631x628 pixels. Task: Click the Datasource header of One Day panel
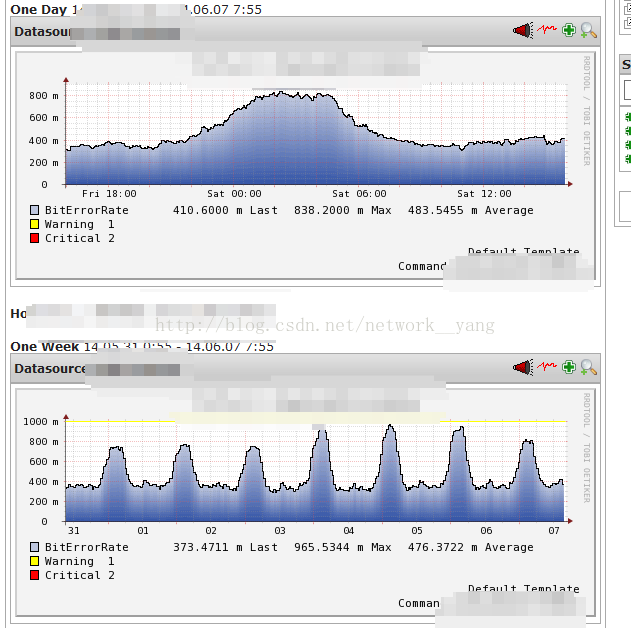[305, 31]
